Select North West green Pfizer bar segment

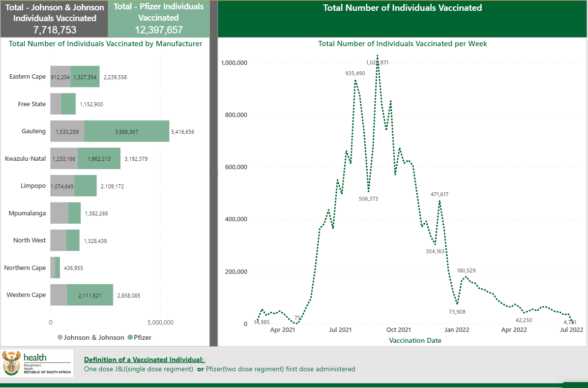(73, 240)
